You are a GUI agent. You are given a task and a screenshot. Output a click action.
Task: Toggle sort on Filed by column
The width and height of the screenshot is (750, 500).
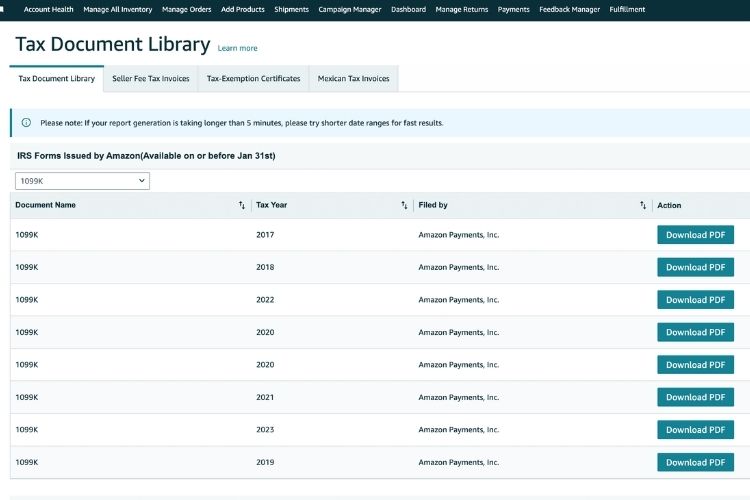(643, 205)
